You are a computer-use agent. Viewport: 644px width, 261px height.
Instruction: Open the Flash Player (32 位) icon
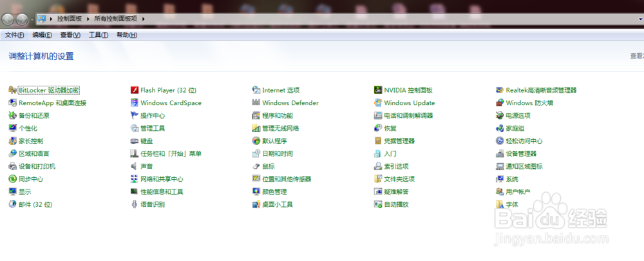point(134,90)
